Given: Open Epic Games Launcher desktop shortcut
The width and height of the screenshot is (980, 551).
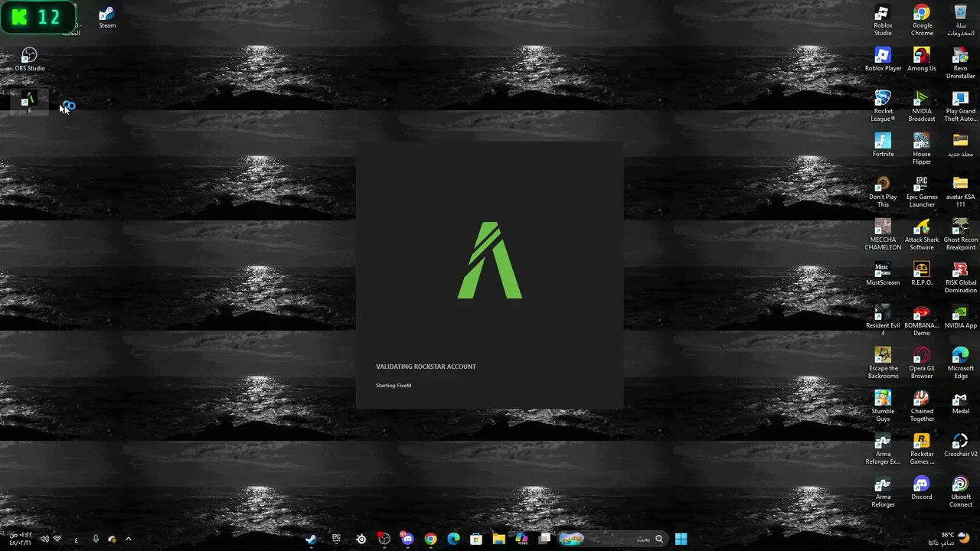Looking at the screenshot, I should click(x=922, y=192).
